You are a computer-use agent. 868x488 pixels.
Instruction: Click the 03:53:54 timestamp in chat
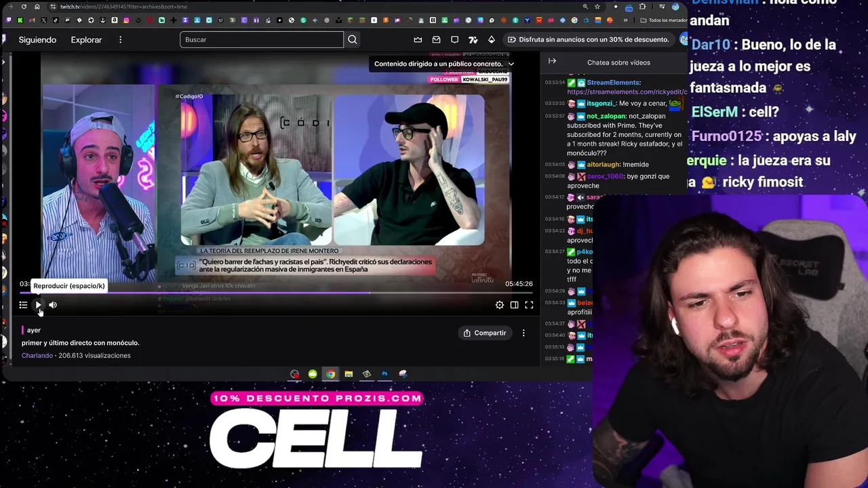[555, 83]
